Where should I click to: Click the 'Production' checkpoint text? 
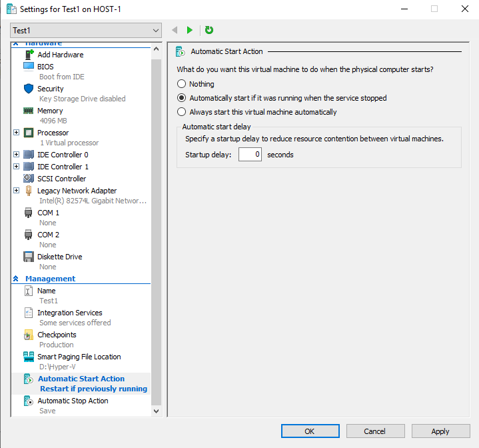(57, 345)
